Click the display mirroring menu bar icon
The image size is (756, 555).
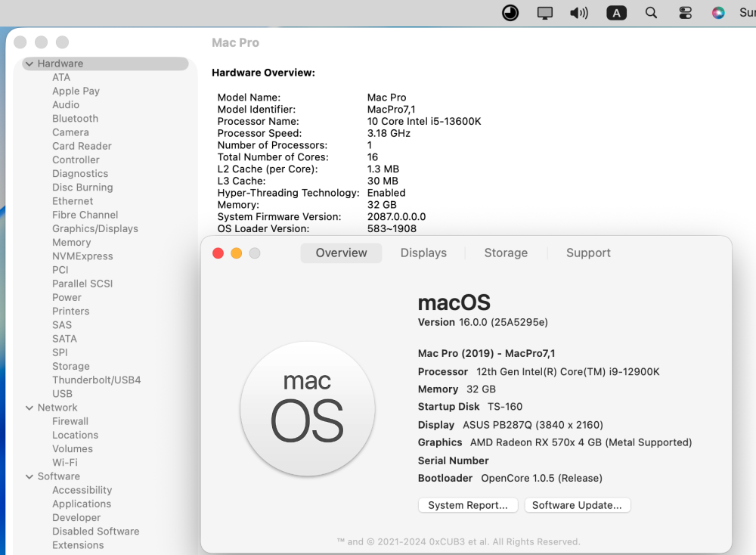tap(545, 13)
